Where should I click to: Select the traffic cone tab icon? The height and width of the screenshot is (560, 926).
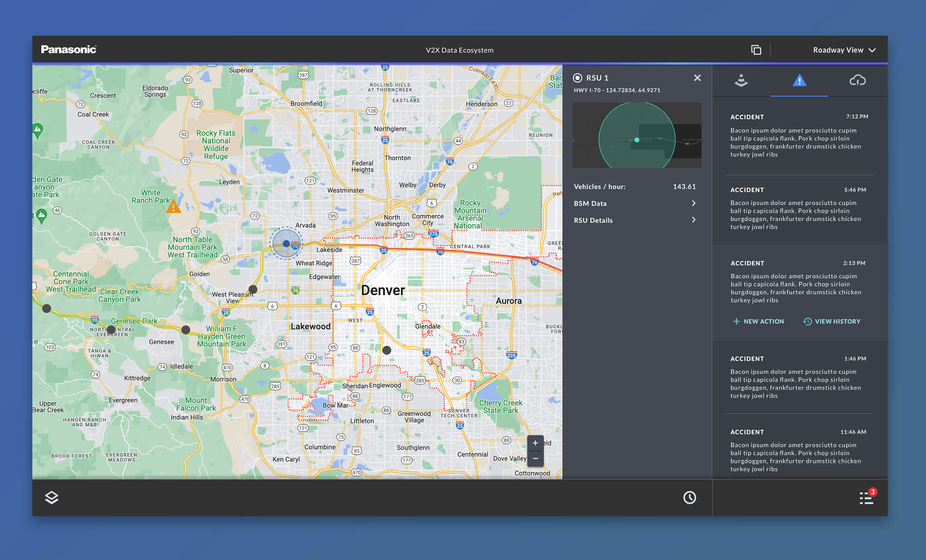(x=741, y=80)
